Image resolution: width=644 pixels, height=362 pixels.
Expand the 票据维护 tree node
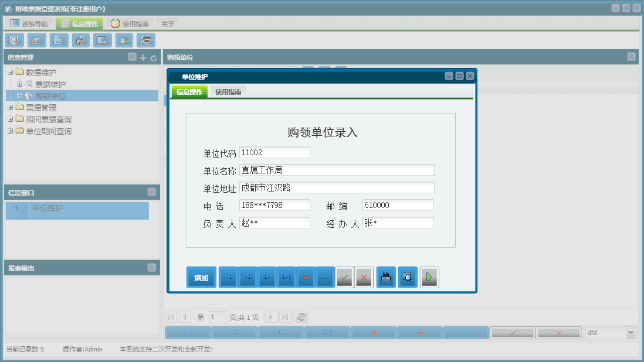click(19, 84)
